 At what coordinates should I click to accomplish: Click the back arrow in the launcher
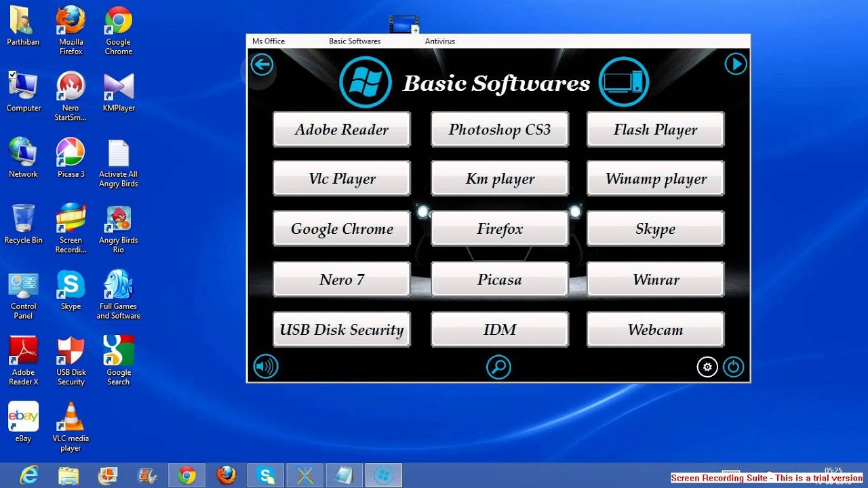point(262,65)
